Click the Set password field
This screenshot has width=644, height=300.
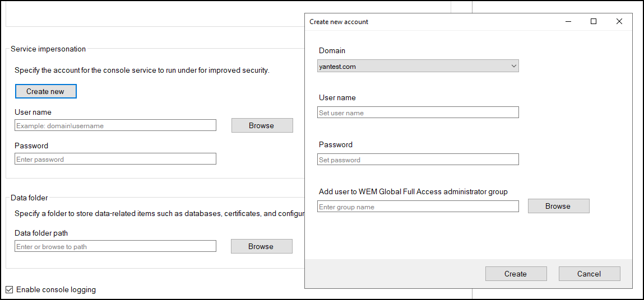(x=418, y=160)
